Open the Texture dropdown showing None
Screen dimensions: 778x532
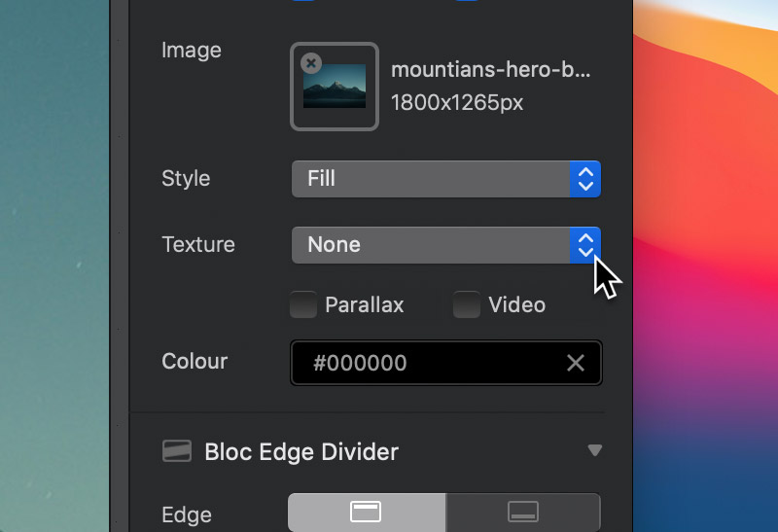click(x=446, y=245)
